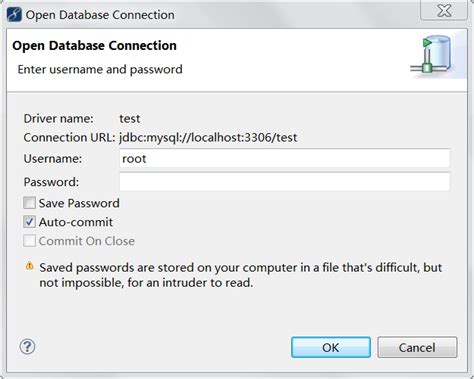Screen dimensions: 474x379
Task: Confirm the connection with OK
Action: tap(331, 347)
